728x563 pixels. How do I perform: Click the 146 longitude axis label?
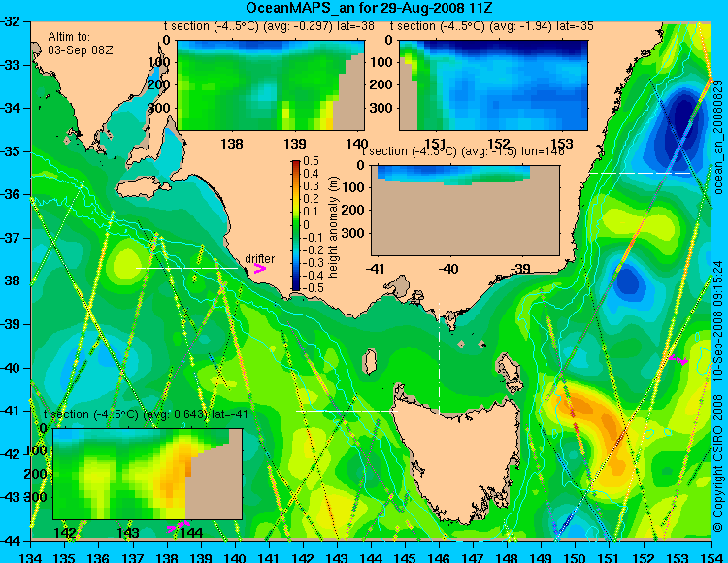tap(439, 557)
